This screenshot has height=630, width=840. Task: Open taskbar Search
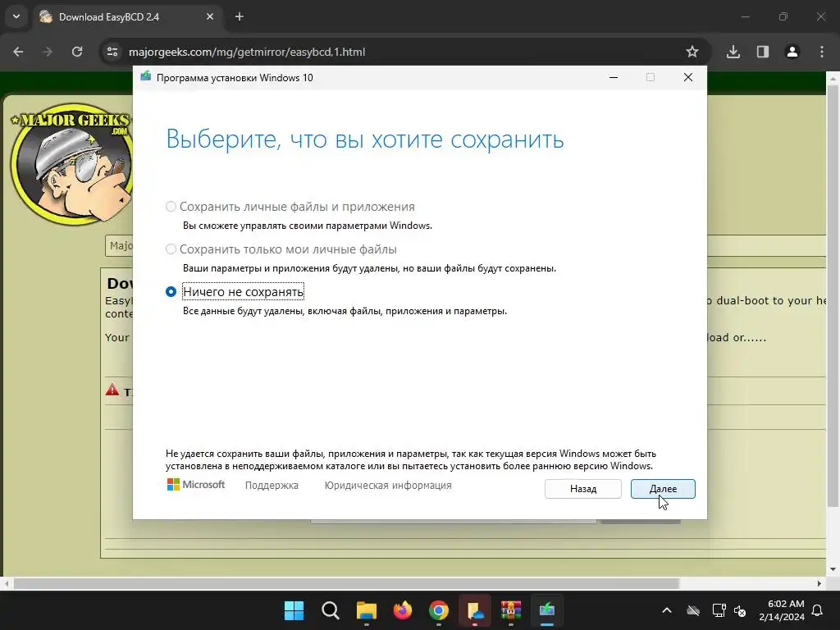[x=331, y=610]
